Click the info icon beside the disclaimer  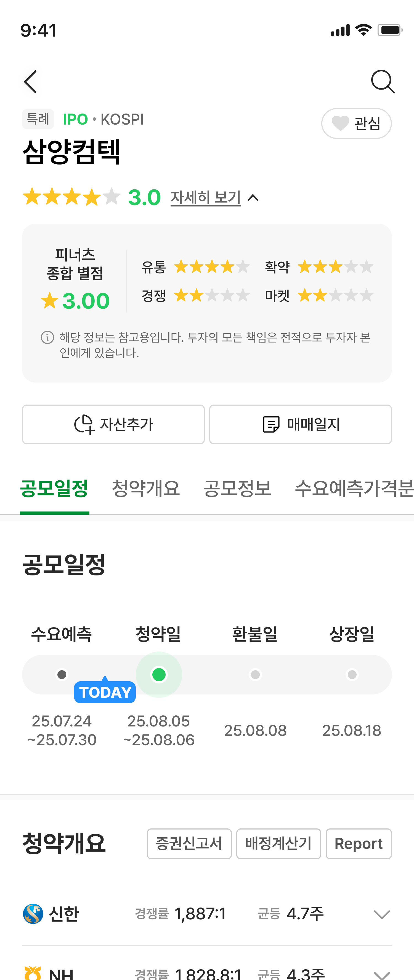coord(47,337)
